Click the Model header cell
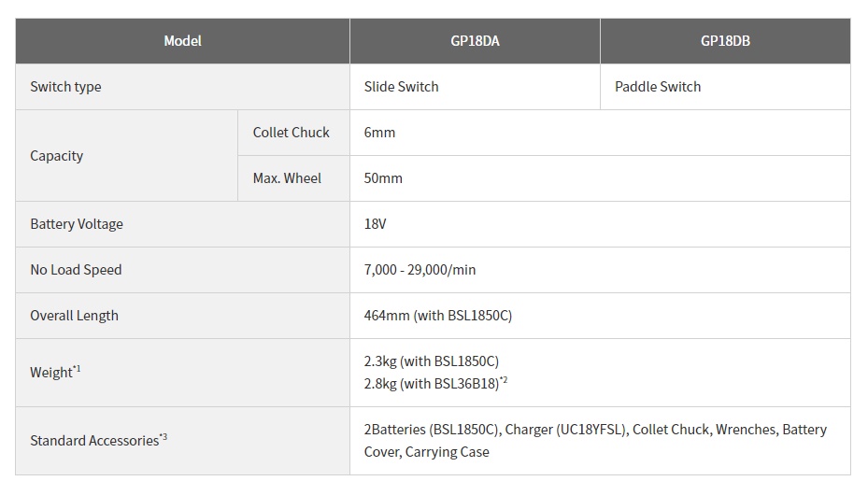 coord(183,41)
